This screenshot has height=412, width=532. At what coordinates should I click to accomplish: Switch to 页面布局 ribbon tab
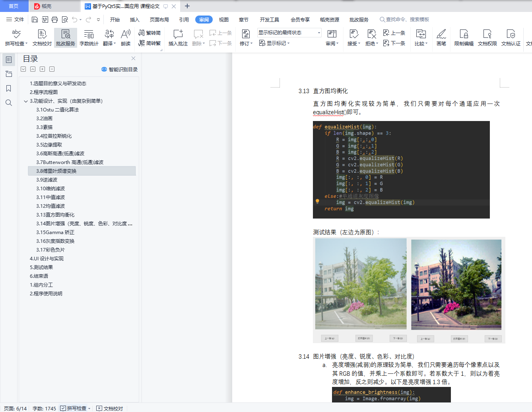pos(159,20)
